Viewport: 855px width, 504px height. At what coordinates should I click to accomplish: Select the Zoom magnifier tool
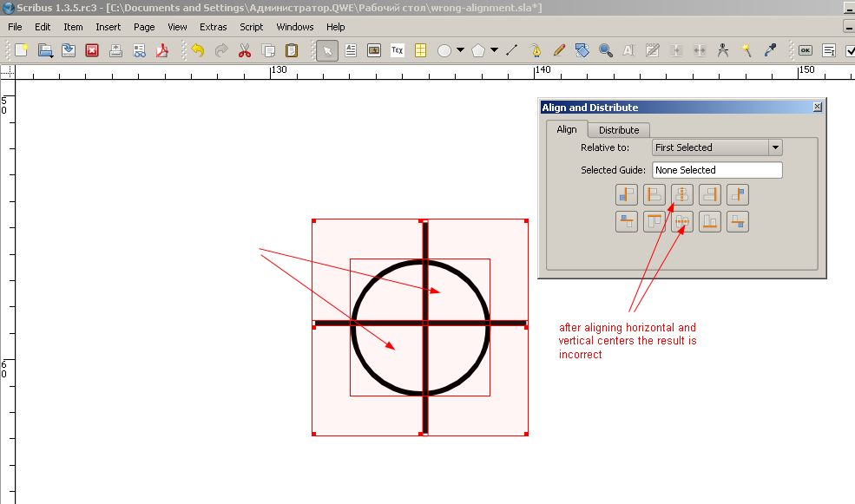coord(606,50)
